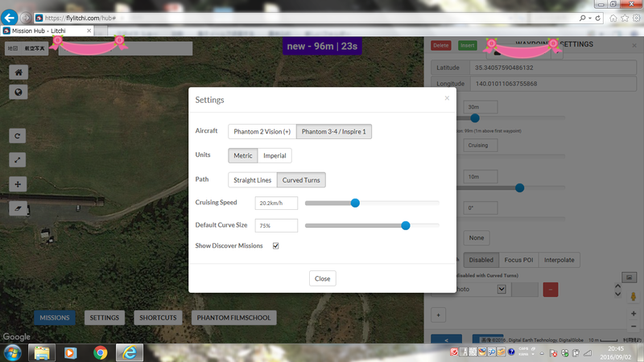This screenshot has width=644, height=362.
Task: Switch the map to 地図 view
Action: pyautogui.click(x=13, y=48)
